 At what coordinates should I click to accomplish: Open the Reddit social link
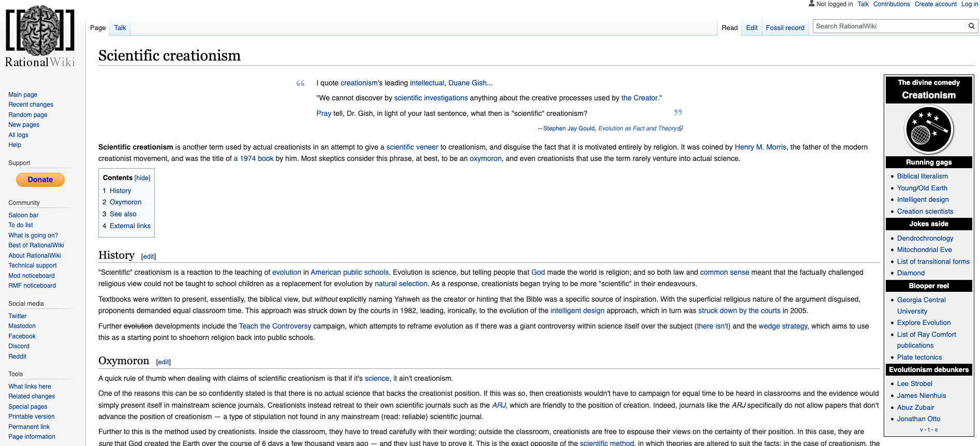click(x=17, y=356)
